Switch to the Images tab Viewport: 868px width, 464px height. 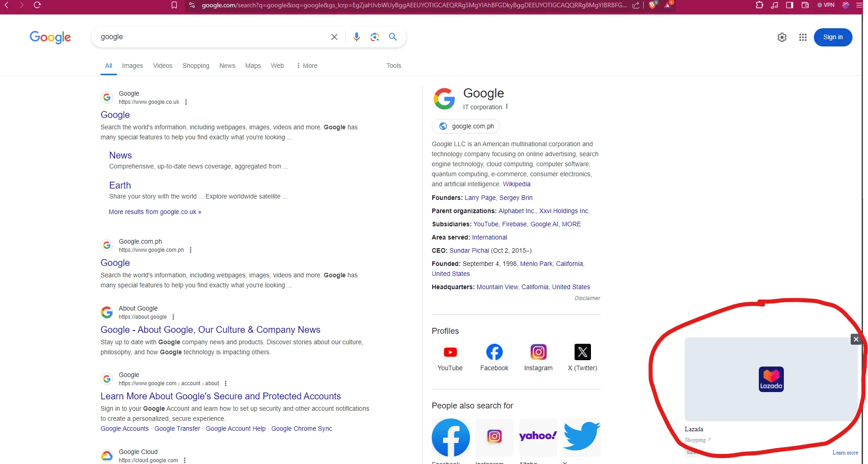(x=132, y=66)
